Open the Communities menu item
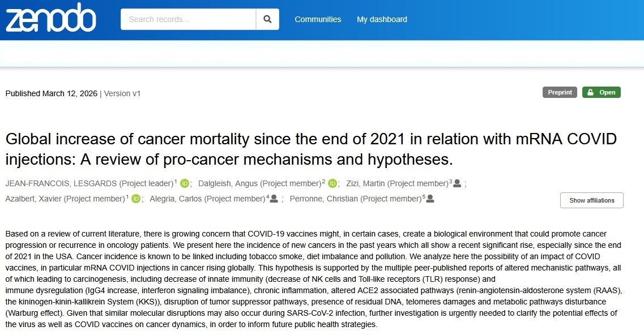 point(318,19)
